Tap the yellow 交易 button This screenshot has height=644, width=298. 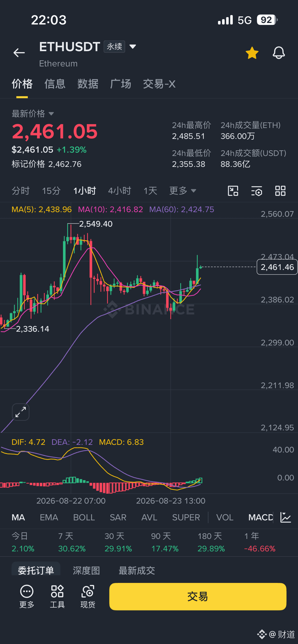point(198,597)
